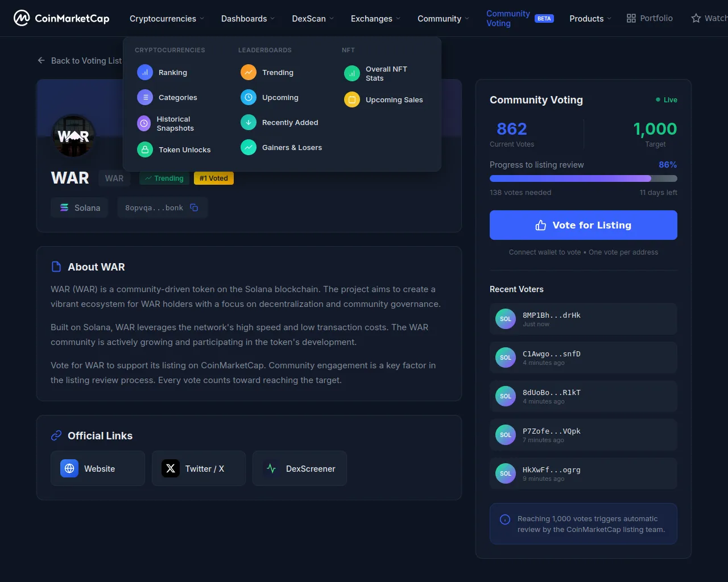
Task: Click the Watchlist star icon
Action: (696, 18)
